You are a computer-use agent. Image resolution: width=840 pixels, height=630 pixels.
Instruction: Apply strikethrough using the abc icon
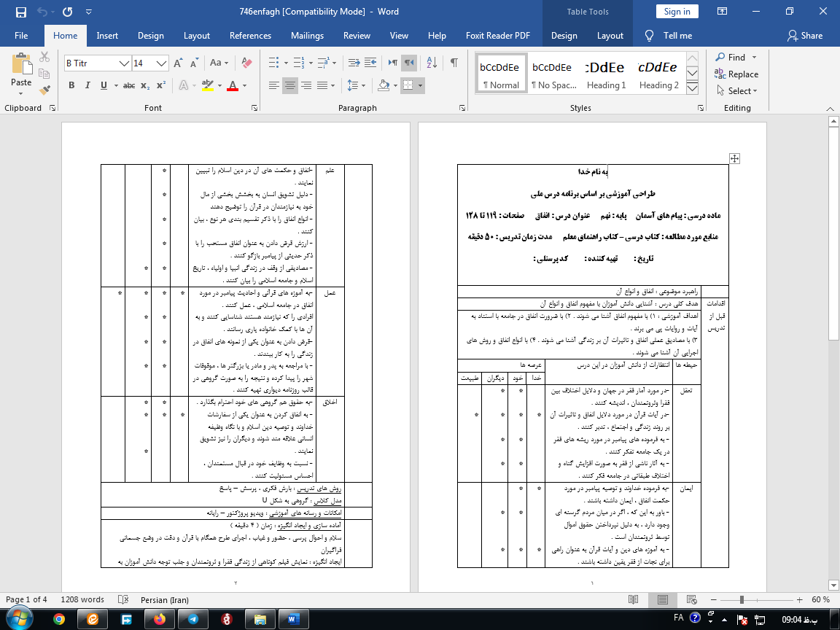click(129, 85)
